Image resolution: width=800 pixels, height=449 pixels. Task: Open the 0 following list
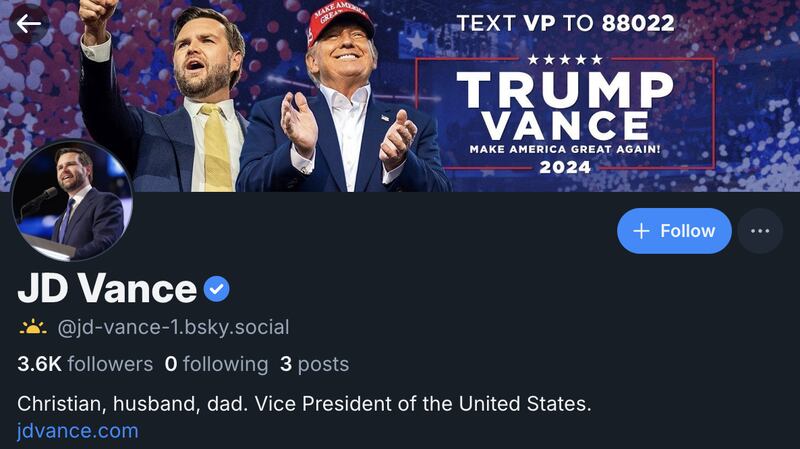coord(216,364)
